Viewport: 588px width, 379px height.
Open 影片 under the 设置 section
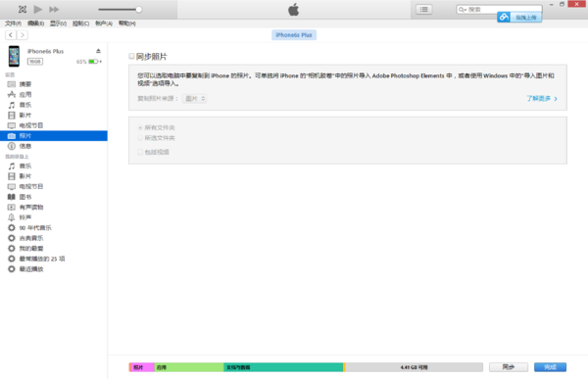(x=54, y=116)
